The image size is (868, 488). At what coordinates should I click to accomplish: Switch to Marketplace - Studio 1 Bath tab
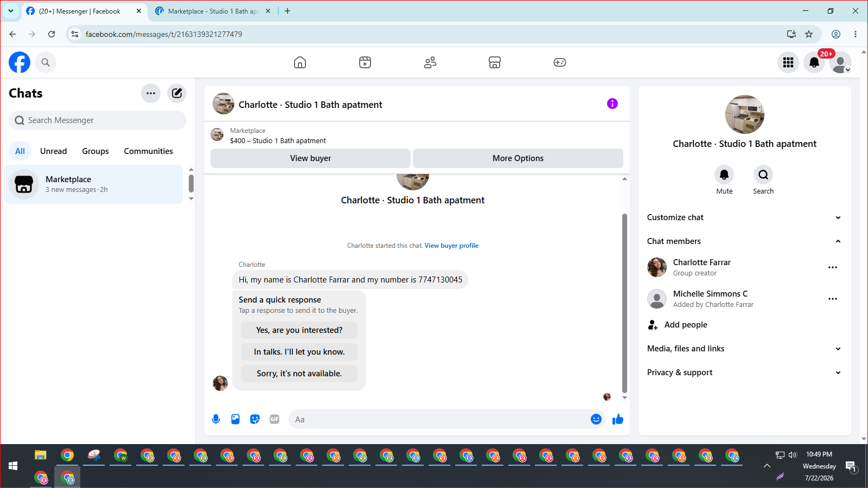coord(213,11)
